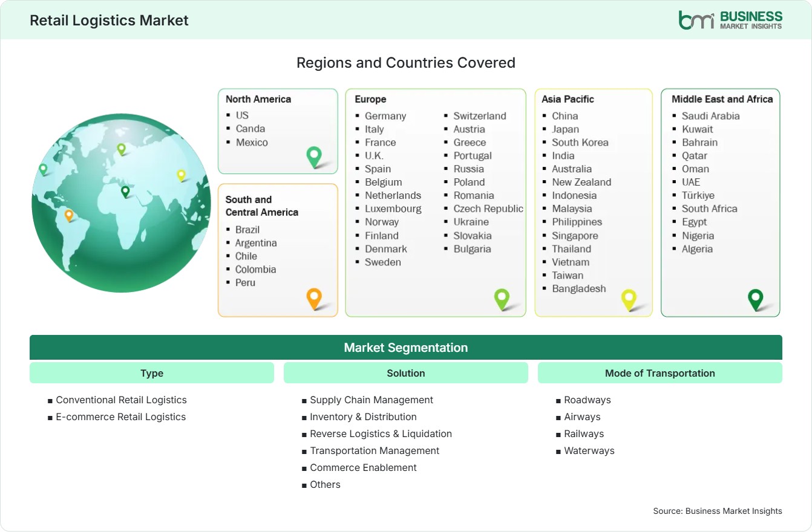Viewport: 812px width, 532px height.
Task: Click the Retail Logistics Market title
Action: click(110, 20)
